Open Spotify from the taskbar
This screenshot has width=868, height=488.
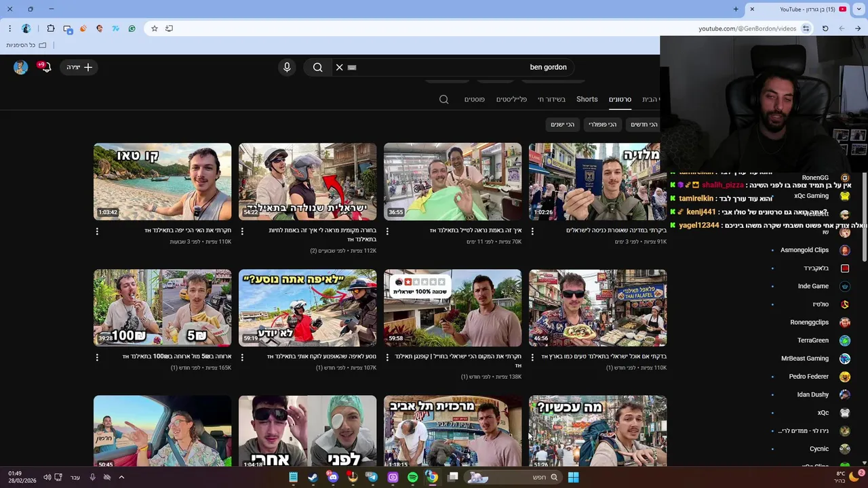413,477
